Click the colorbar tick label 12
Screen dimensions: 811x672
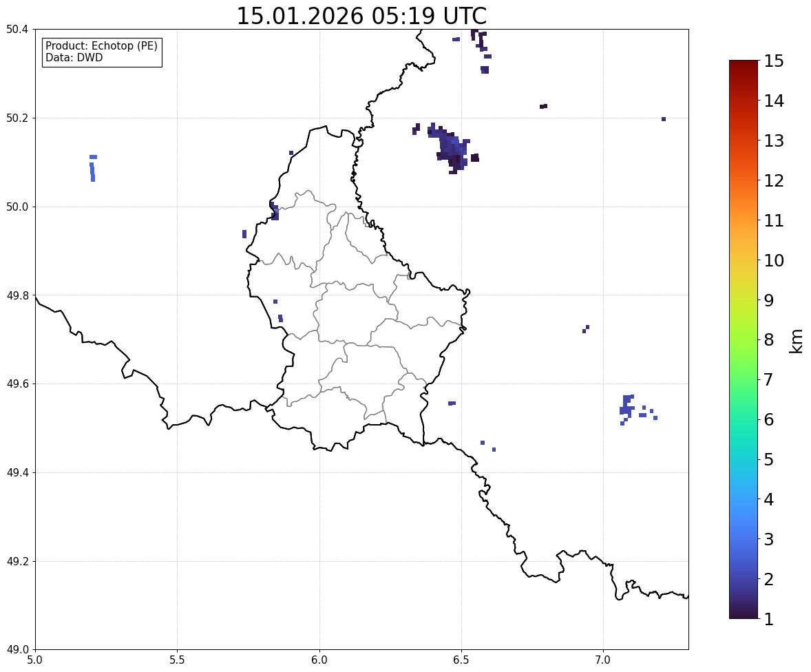(774, 180)
